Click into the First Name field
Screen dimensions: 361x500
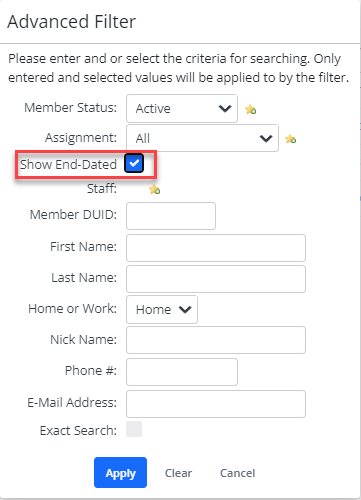click(216, 248)
